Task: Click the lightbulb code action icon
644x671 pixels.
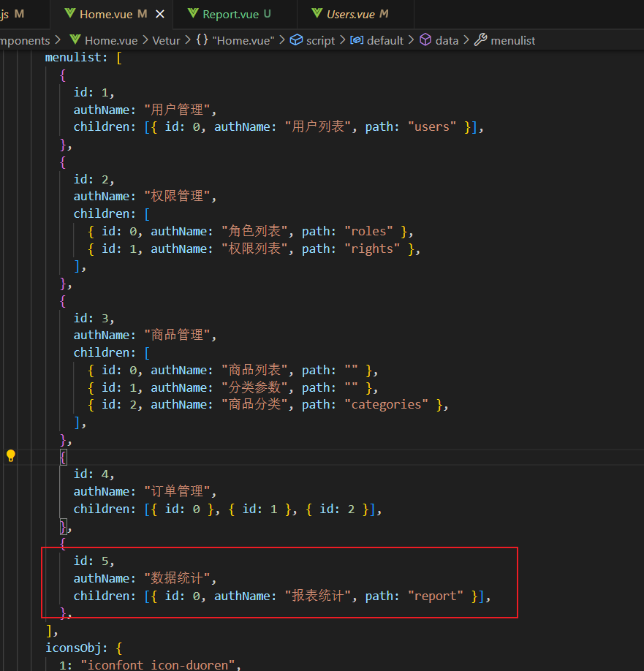Action: [x=11, y=456]
